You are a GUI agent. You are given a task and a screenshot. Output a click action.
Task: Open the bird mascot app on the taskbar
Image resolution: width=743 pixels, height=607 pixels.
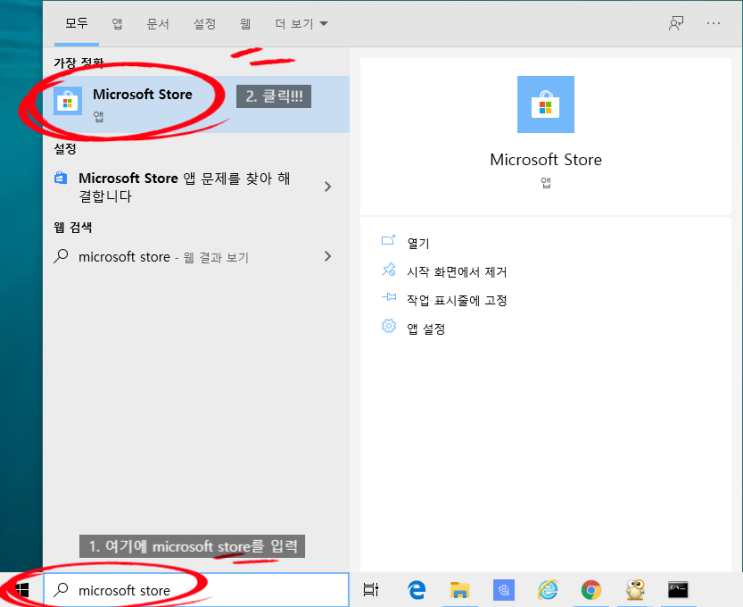(635, 590)
